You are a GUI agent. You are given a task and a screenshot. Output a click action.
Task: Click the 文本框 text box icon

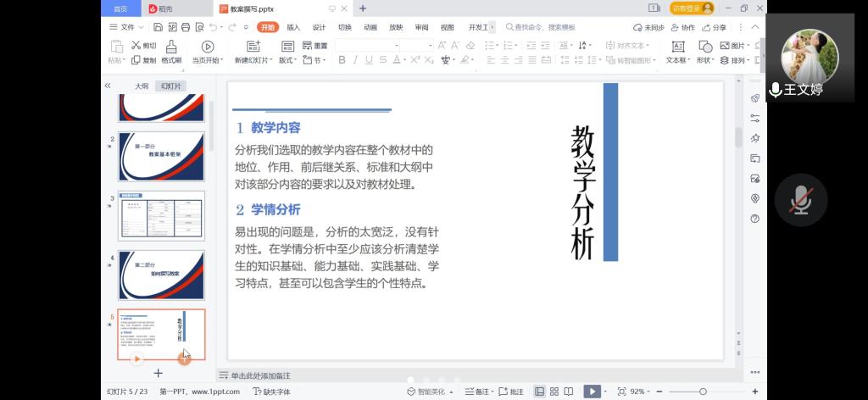click(677, 46)
